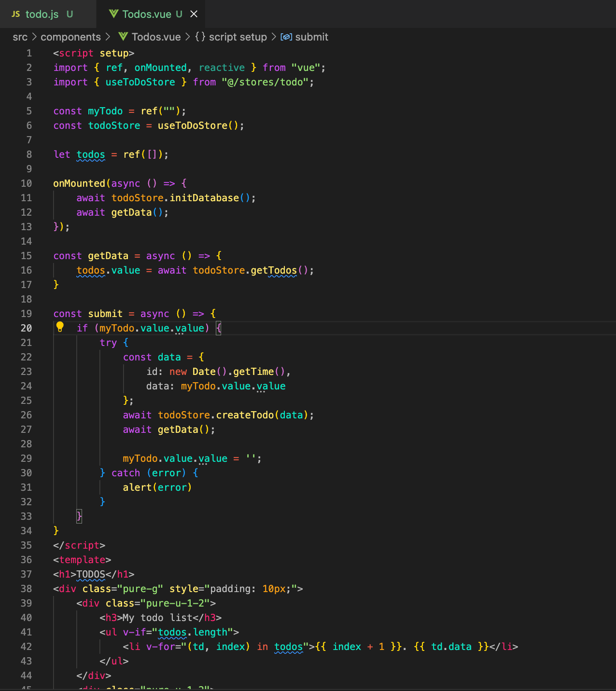Expand the chevron after src in breadcrumb
The width and height of the screenshot is (616, 691).
click(x=34, y=37)
